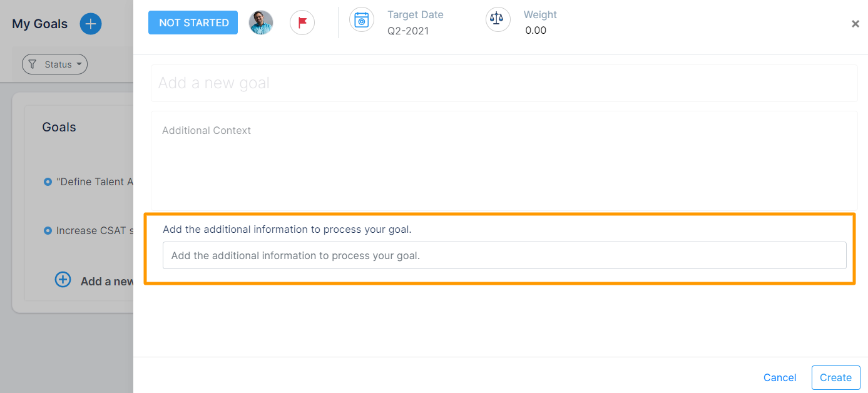This screenshot has height=393, width=868.
Task: Click the blue plus icon beside My Goals
Action: tap(91, 24)
